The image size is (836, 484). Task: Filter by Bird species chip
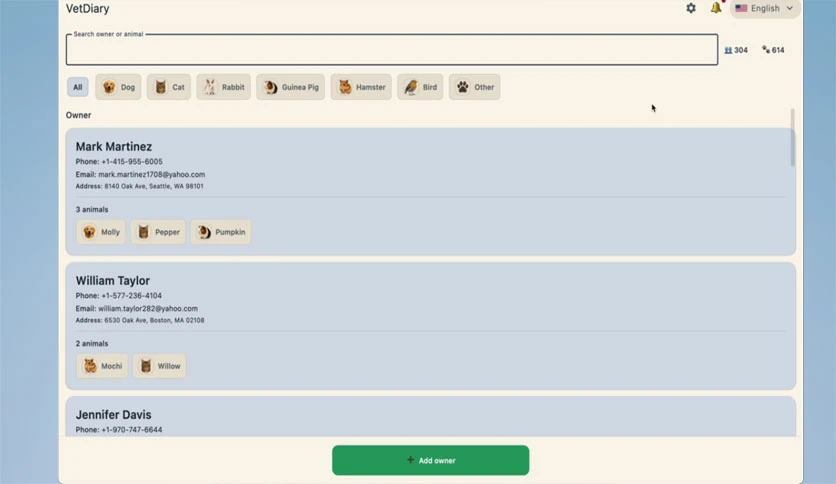[420, 87]
